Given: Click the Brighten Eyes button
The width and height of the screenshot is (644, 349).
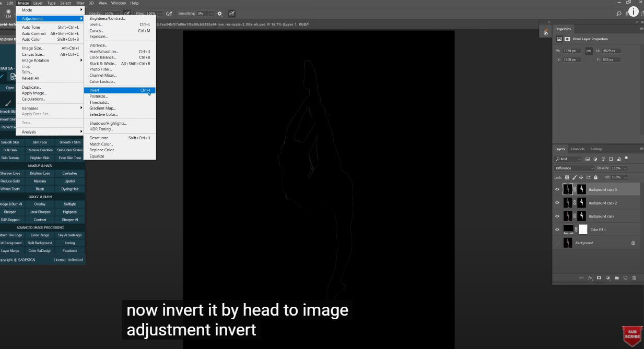Looking at the screenshot, I should 40,173.
